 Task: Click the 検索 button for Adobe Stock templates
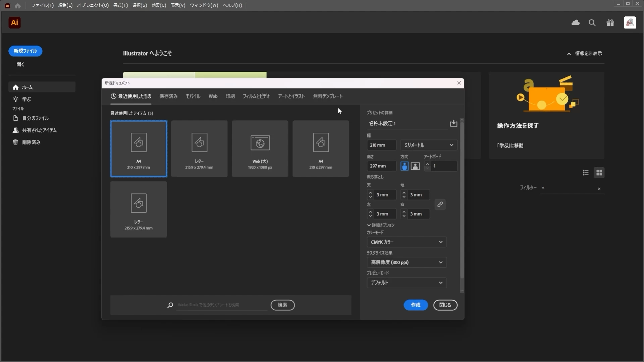282,305
